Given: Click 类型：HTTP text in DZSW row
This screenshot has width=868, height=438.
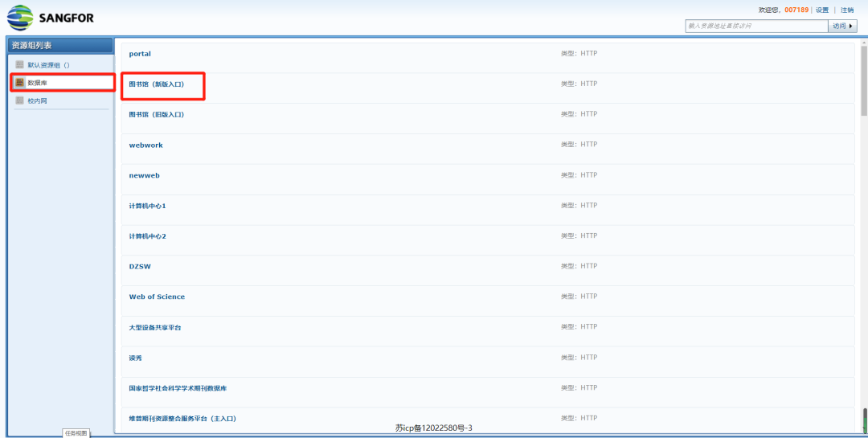Looking at the screenshot, I should [579, 266].
